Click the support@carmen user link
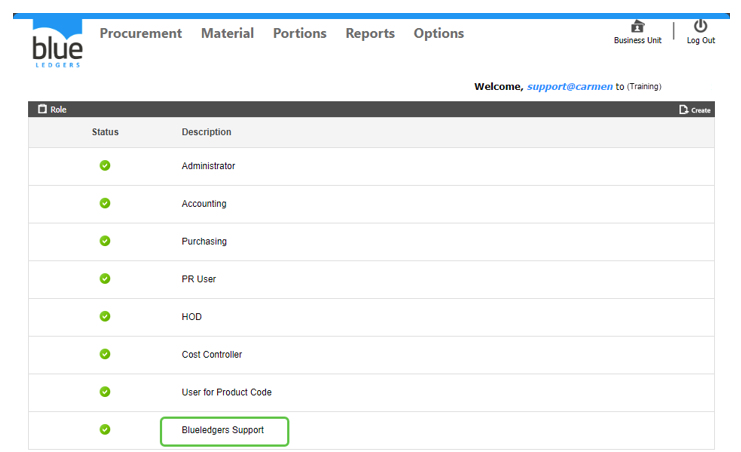The height and width of the screenshot is (452, 741). coord(570,86)
